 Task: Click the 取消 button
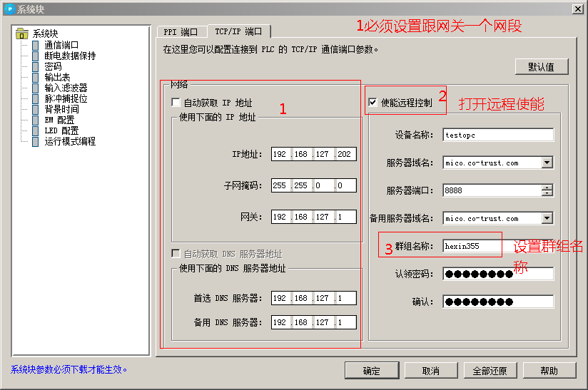(x=431, y=371)
